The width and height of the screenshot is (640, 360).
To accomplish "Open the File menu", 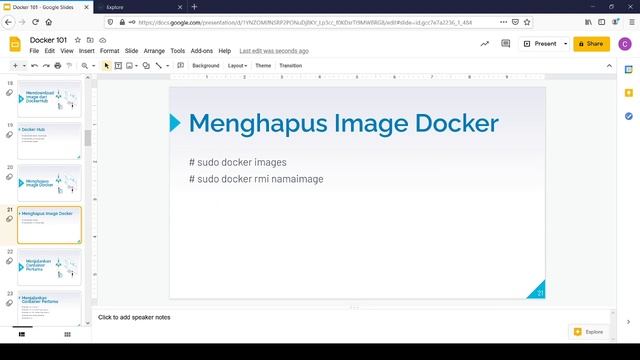I will click(x=34, y=51).
